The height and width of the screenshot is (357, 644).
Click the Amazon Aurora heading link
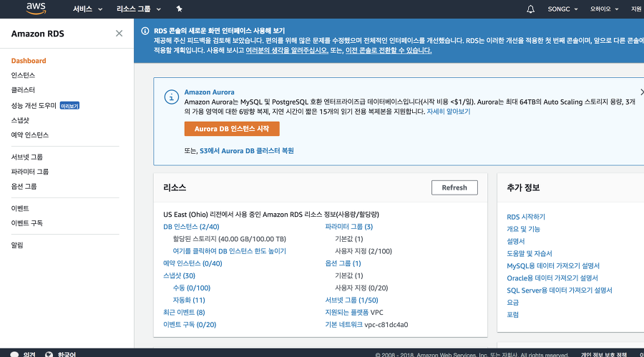click(210, 92)
